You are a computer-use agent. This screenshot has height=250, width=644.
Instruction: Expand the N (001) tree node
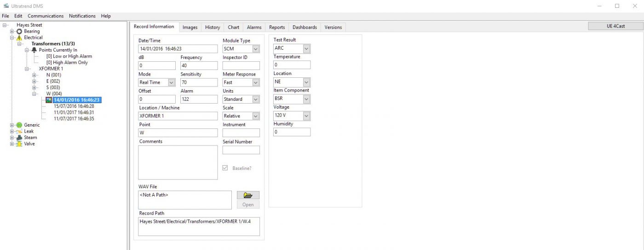click(x=34, y=75)
